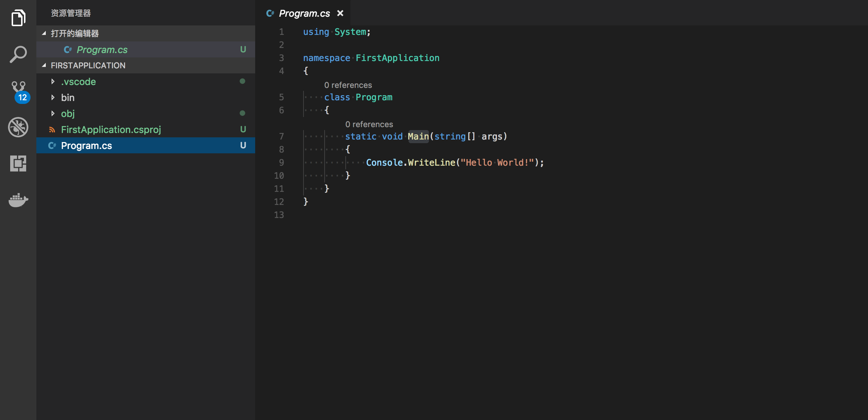This screenshot has height=420, width=868.
Task: Expand the .vscode folder arrow
Action: coord(53,81)
